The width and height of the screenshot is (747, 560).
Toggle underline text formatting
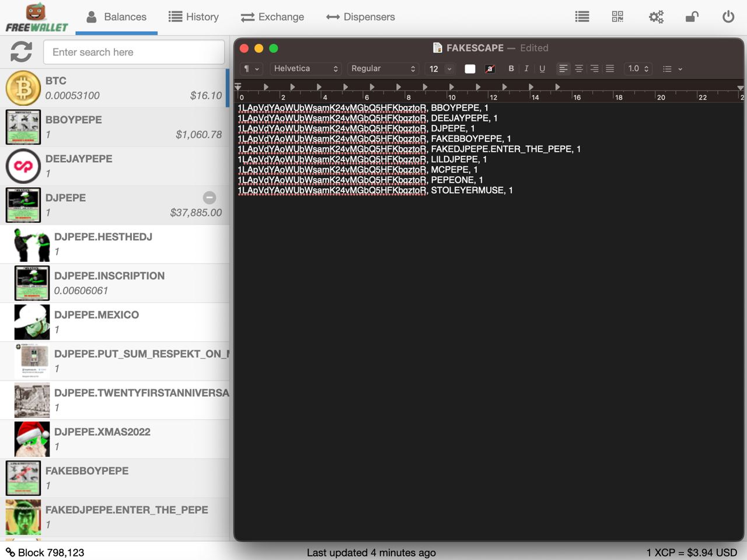(542, 69)
